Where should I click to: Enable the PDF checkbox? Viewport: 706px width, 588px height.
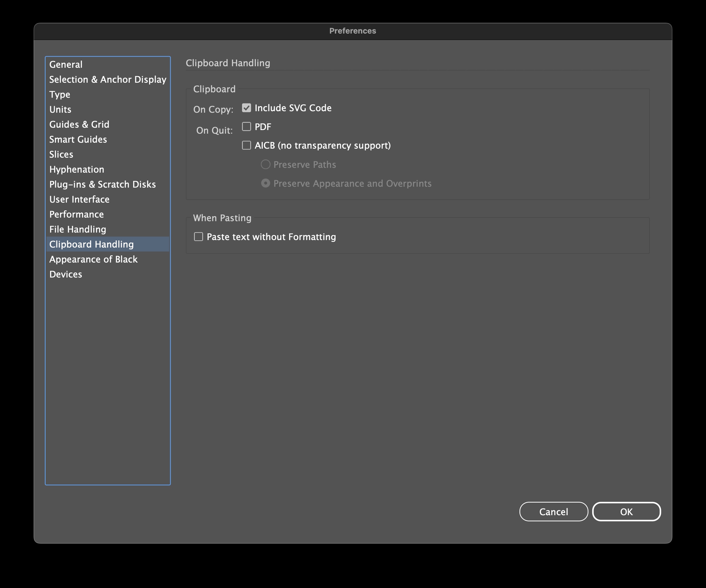tap(247, 127)
